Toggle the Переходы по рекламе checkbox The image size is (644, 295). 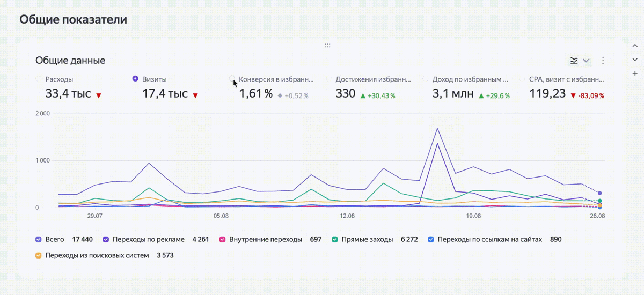[x=106, y=239]
